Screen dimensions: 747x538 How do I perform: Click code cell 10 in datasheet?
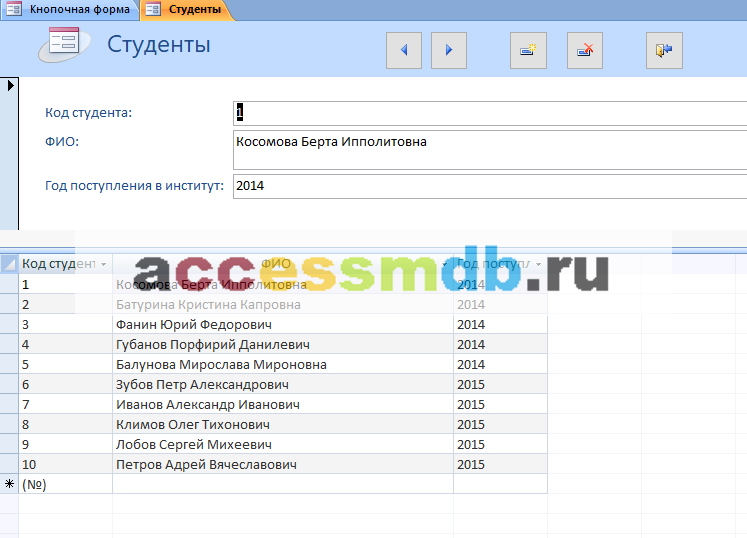65,465
